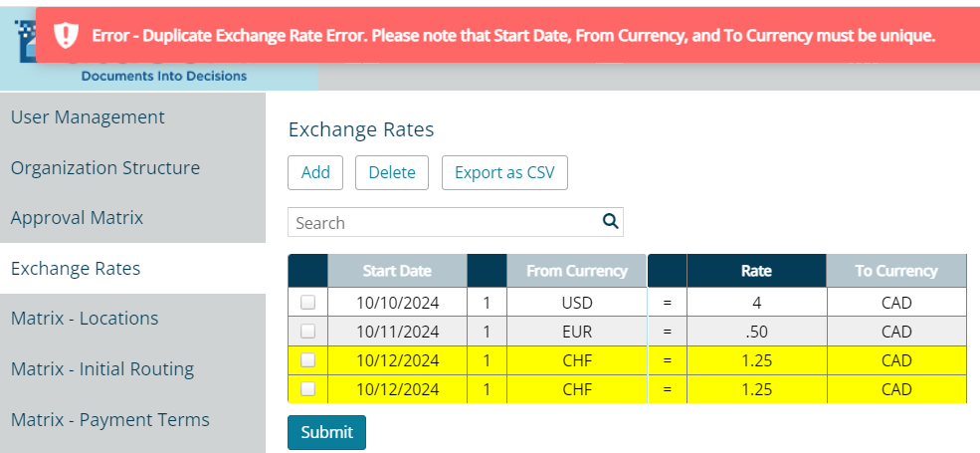Open Matrix - Initial Routing

tap(102, 369)
